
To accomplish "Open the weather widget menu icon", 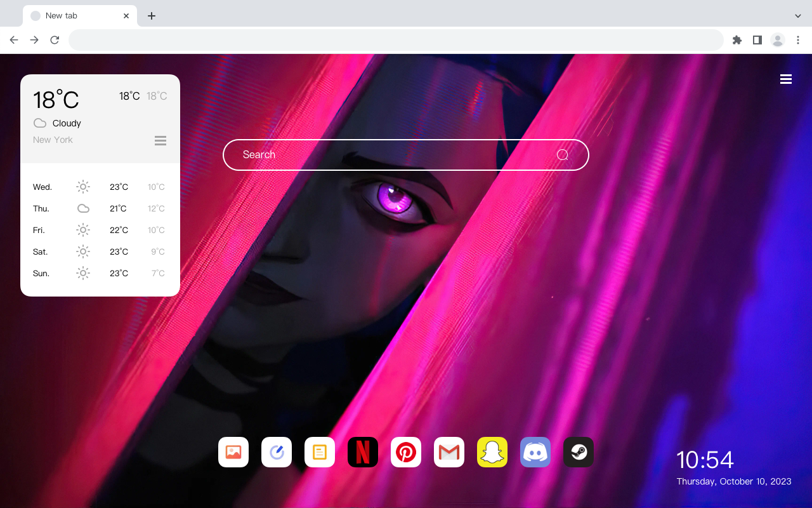I will [x=160, y=141].
